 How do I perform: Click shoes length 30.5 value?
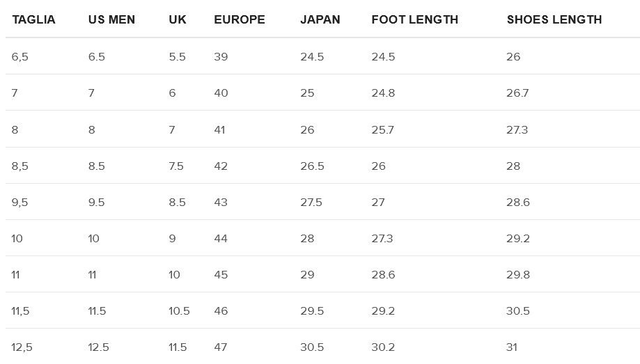518,311
